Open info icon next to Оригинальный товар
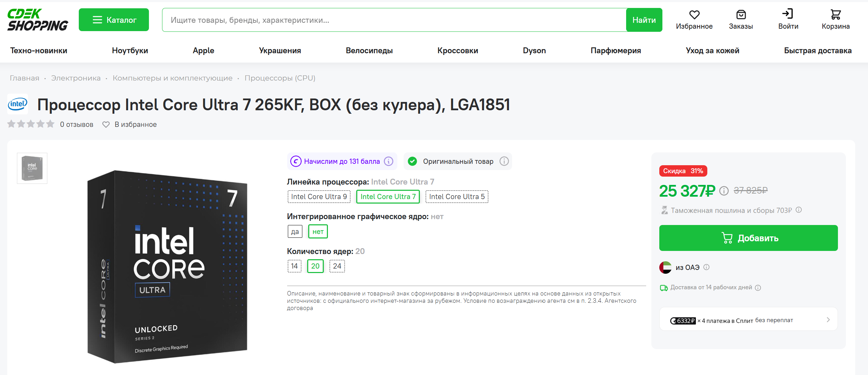Viewport: 868px width, 375px height. (504, 161)
